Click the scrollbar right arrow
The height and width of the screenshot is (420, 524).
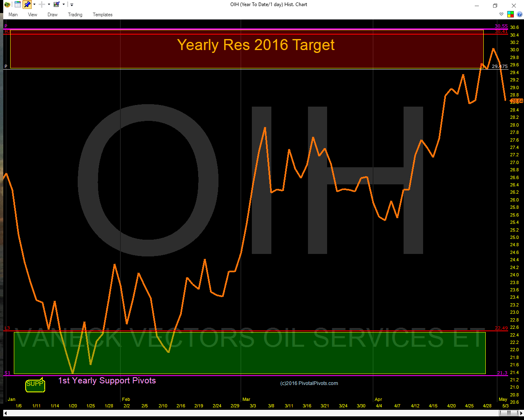(521, 413)
